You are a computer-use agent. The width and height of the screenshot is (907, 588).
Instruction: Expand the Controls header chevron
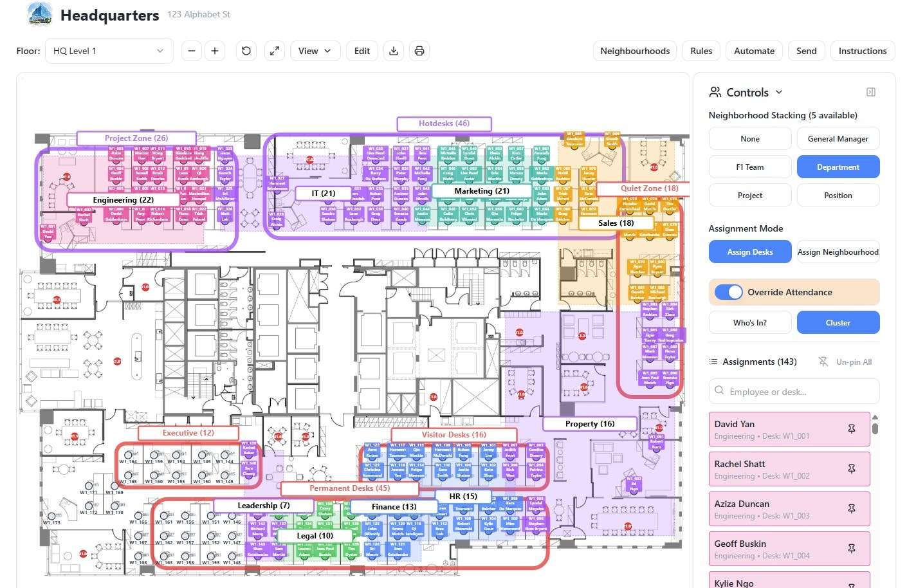[779, 92]
